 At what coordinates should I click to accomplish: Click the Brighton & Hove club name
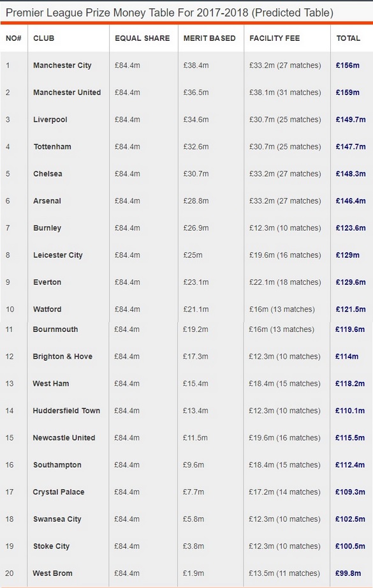click(x=62, y=356)
